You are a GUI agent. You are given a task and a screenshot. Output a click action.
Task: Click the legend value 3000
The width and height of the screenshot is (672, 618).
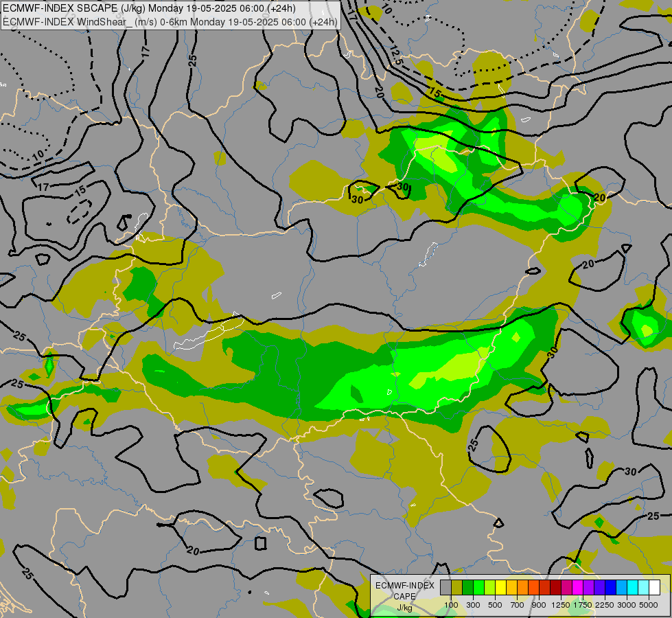(627, 605)
